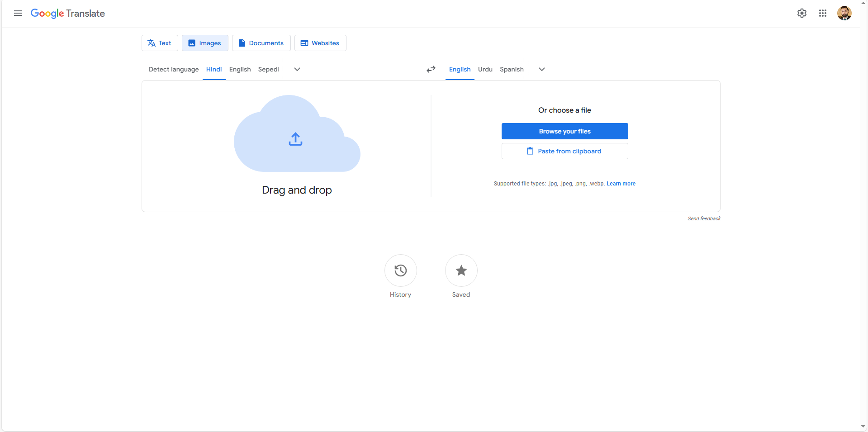The height and width of the screenshot is (432, 868).
Task: Click scrollbar down arrow
Action: [863, 426]
